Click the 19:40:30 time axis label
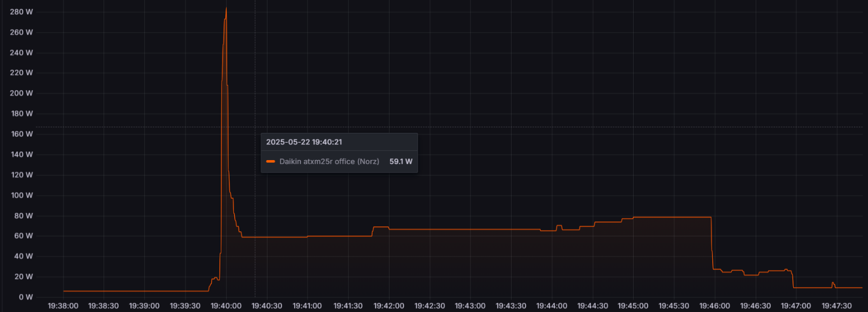 click(x=267, y=306)
